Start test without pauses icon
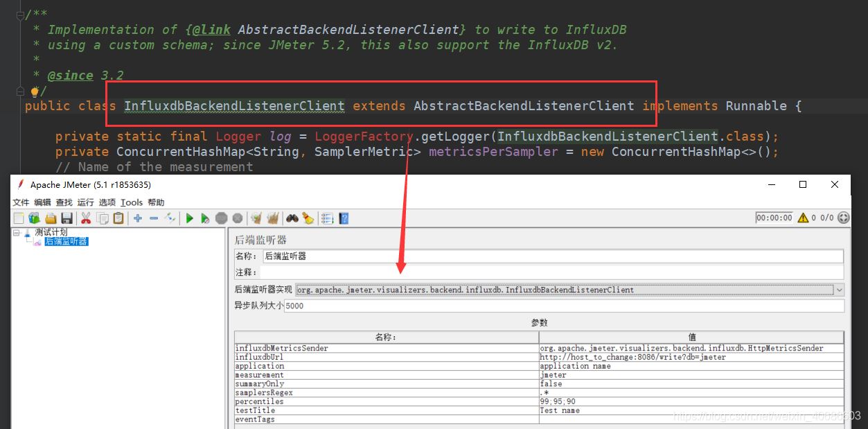The width and height of the screenshot is (868, 429). tap(205, 218)
